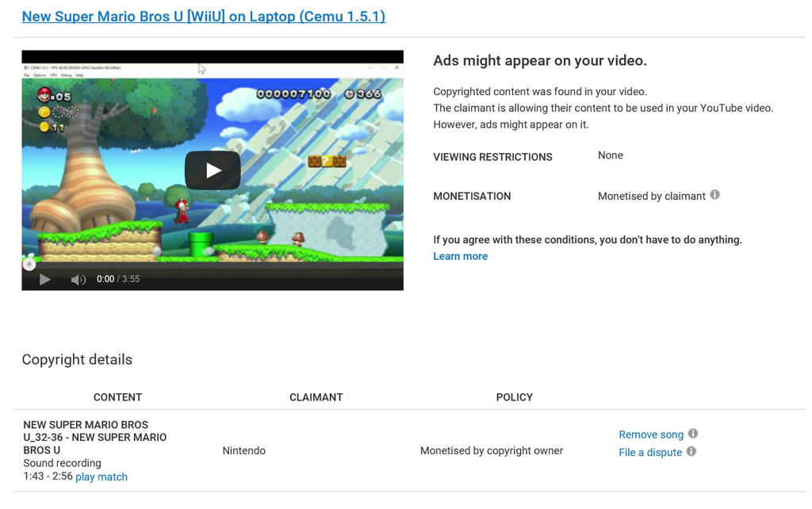Image resolution: width=812 pixels, height=509 pixels.
Task: Open the info icon beside Monetised by claimant
Action: (714, 194)
